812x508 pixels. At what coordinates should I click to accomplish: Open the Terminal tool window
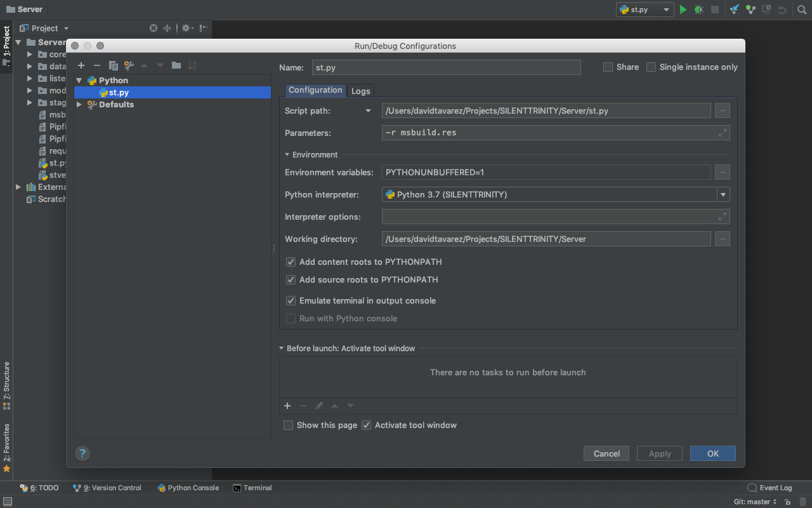click(252, 488)
